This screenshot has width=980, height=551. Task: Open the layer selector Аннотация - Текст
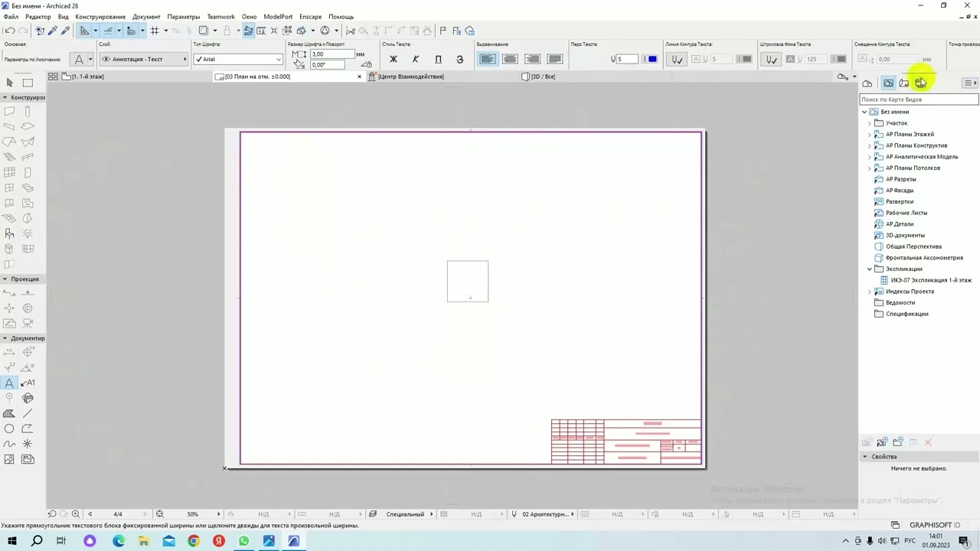pyautogui.click(x=144, y=59)
